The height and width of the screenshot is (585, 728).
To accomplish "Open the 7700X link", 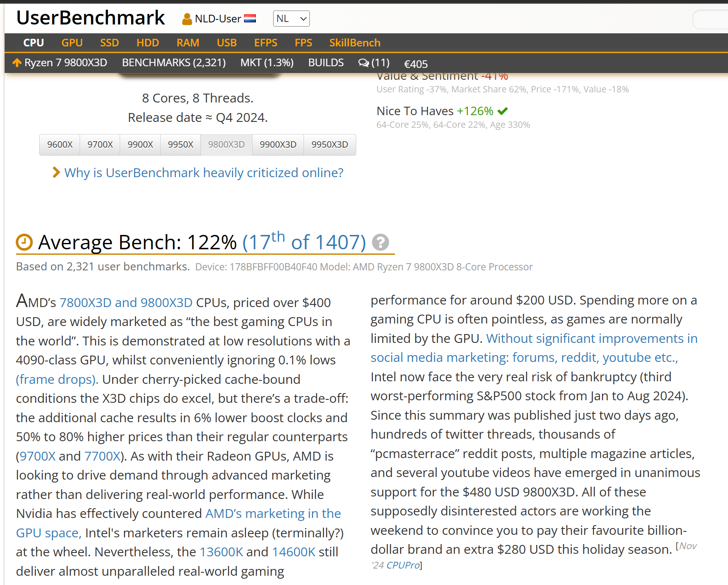I will point(102,456).
